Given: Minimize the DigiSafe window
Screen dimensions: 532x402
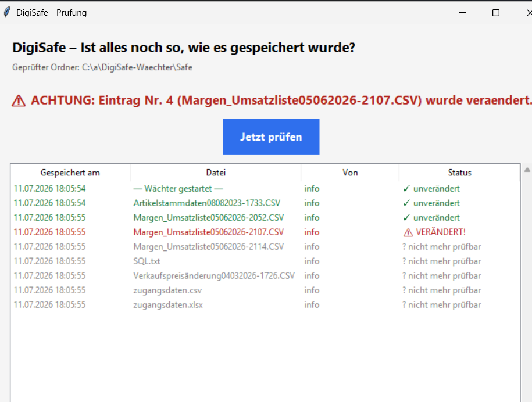Looking at the screenshot, I should tap(462, 13).
